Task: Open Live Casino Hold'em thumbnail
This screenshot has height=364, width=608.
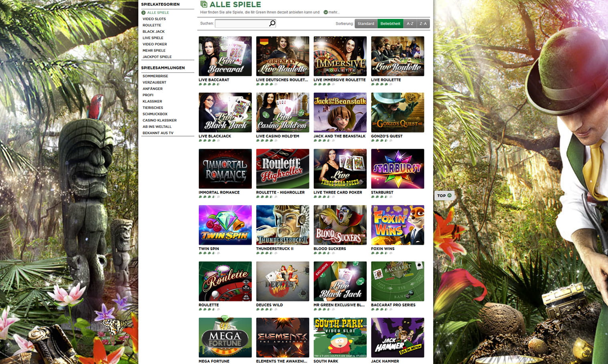Action: point(283,113)
